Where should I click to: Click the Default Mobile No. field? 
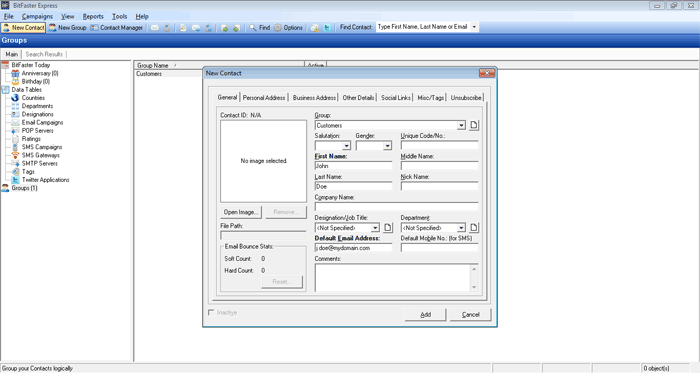pyautogui.click(x=439, y=248)
